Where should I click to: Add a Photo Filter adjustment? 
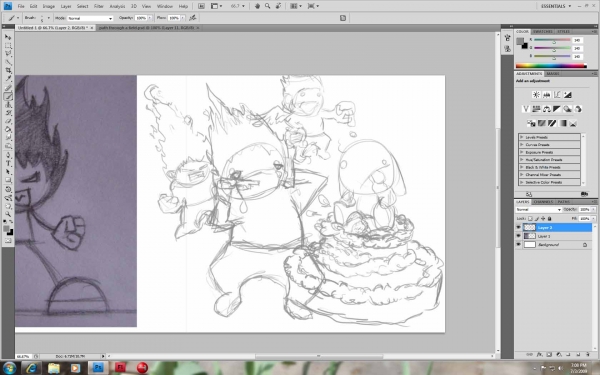(567, 109)
